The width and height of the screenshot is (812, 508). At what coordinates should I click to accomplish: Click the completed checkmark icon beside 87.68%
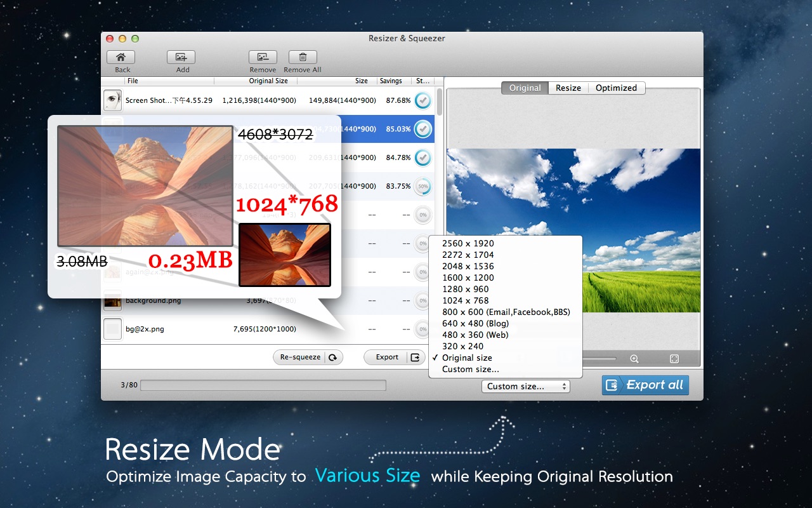click(x=422, y=100)
